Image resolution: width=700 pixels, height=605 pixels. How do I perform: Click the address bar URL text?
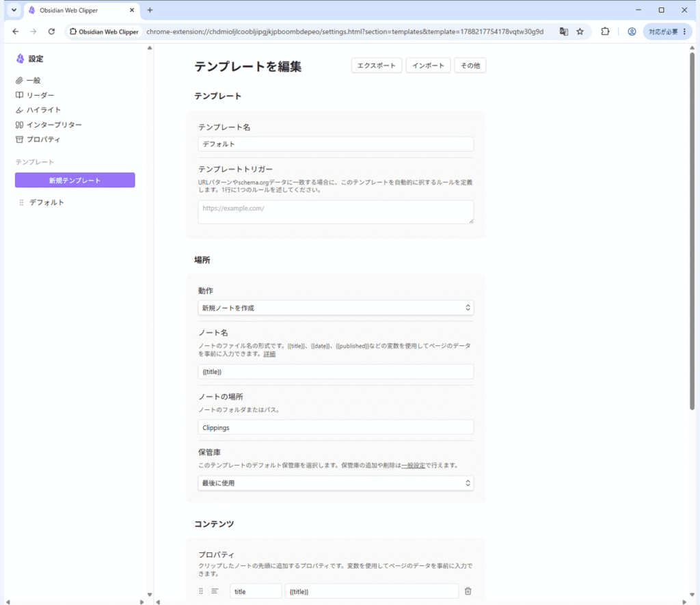coord(345,31)
